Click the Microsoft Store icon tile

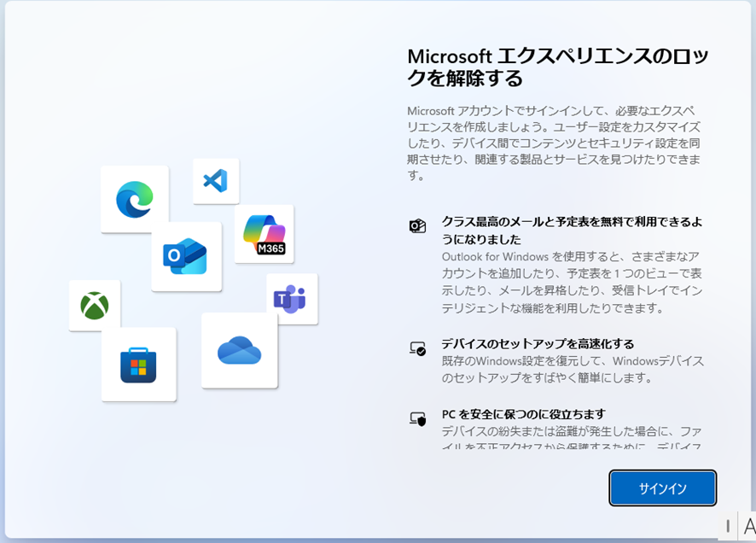tap(139, 364)
